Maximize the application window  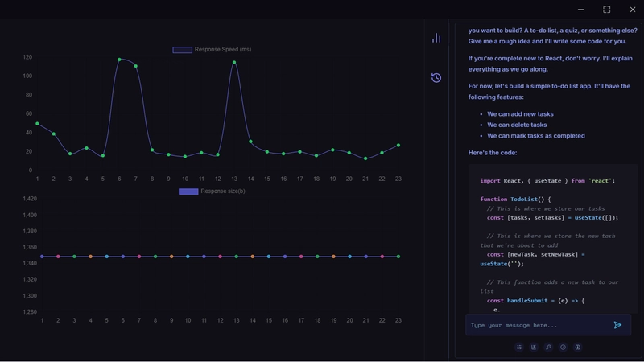(606, 10)
